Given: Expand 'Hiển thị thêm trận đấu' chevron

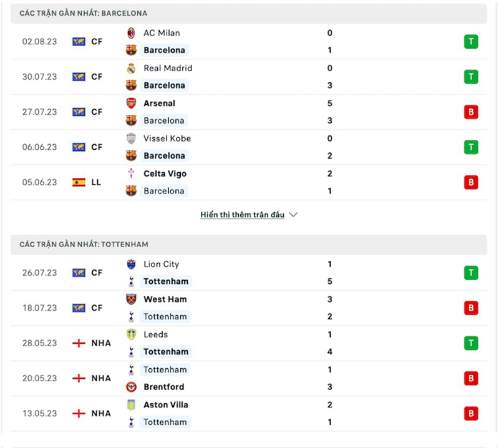Looking at the screenshot, I should (293, 215).
